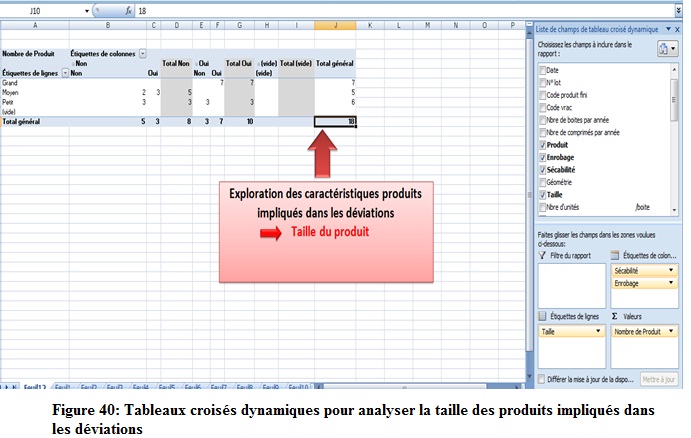691x438 pixels.
Task: Check the Code vrac field checkbox
Action: [x=542, y=108]
